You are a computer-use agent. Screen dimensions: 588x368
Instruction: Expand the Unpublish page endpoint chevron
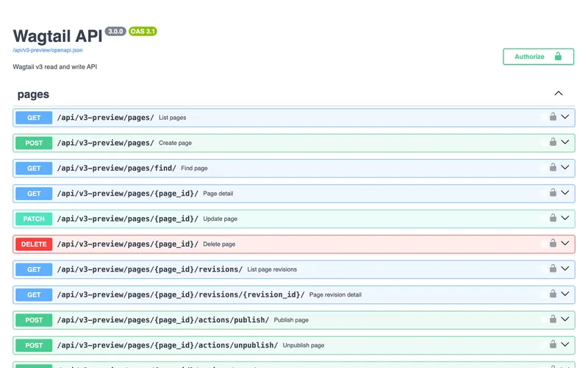pos(565,344)
